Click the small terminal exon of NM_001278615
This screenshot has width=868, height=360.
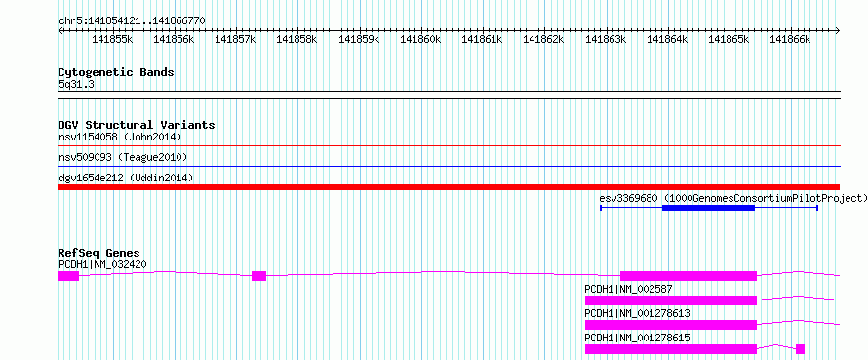[800, 349]
